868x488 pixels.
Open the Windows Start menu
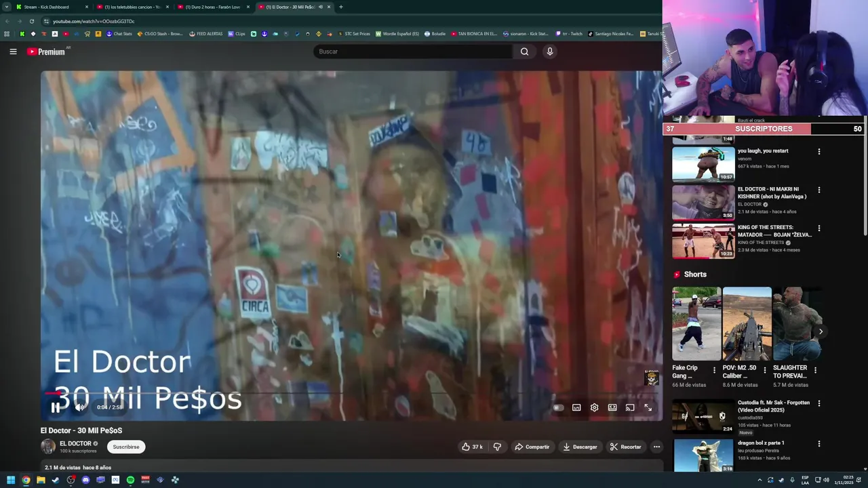click(x=11, y=480)
